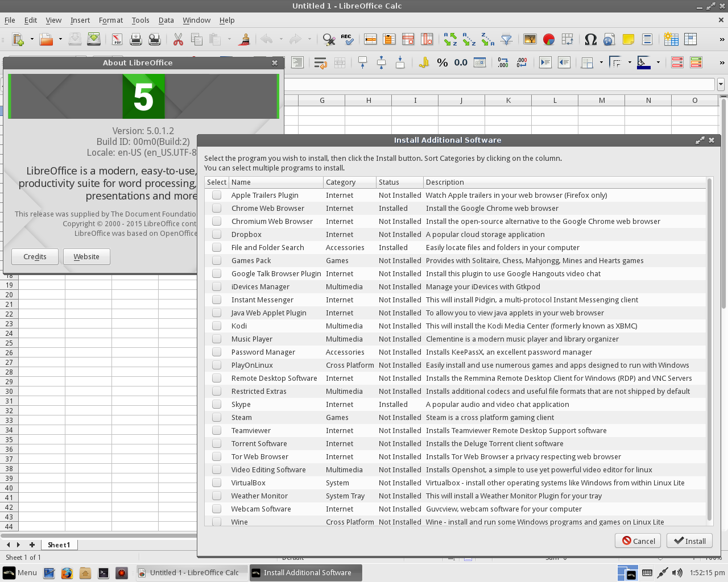
Task: Show more standard toolbar items via chevron
Action: tap(722, 39)
